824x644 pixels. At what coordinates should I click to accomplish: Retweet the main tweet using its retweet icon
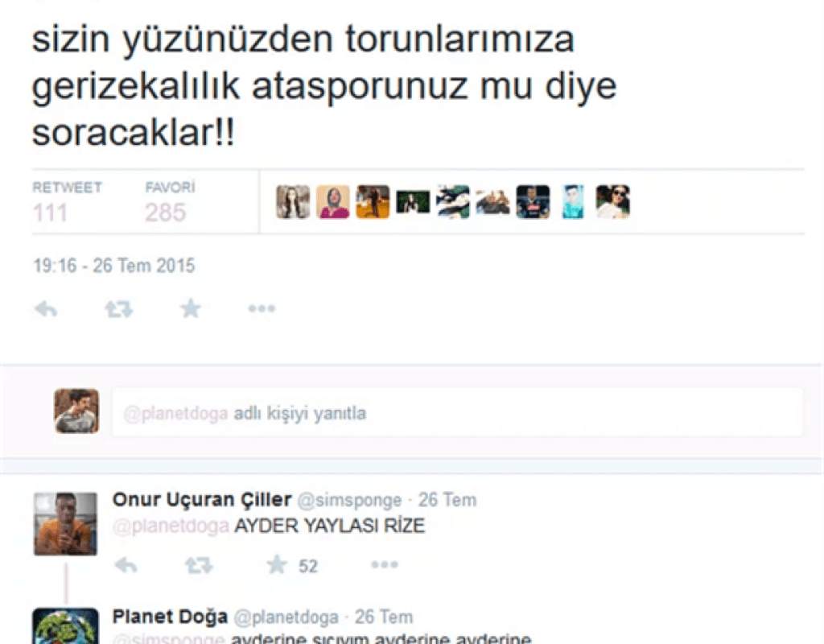[x=119, y=308]
